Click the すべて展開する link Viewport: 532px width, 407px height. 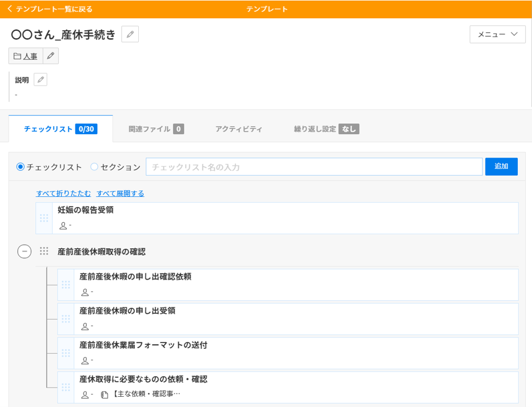pyautogui.click(x=120, y=194)
